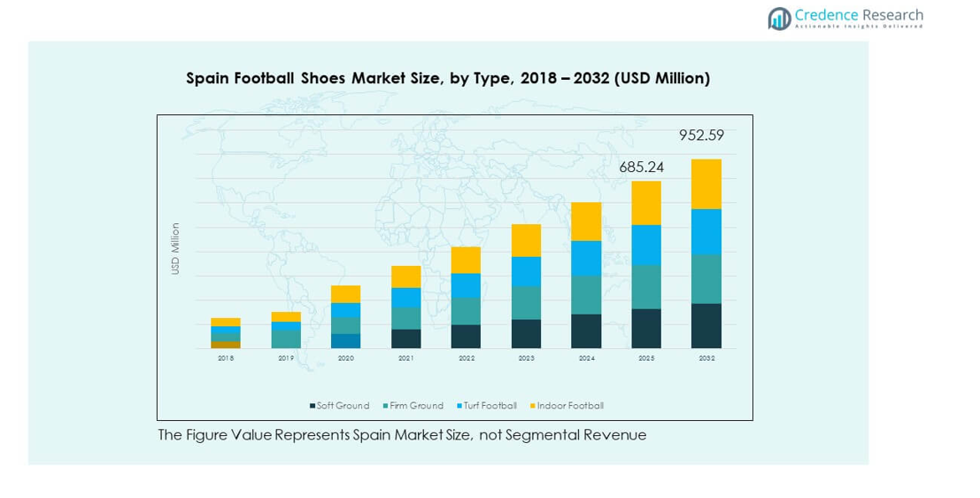Click the yellow Indoor Football segment of the 2032 bar
This screenshot has height=498, width=980.
point(706,183)
